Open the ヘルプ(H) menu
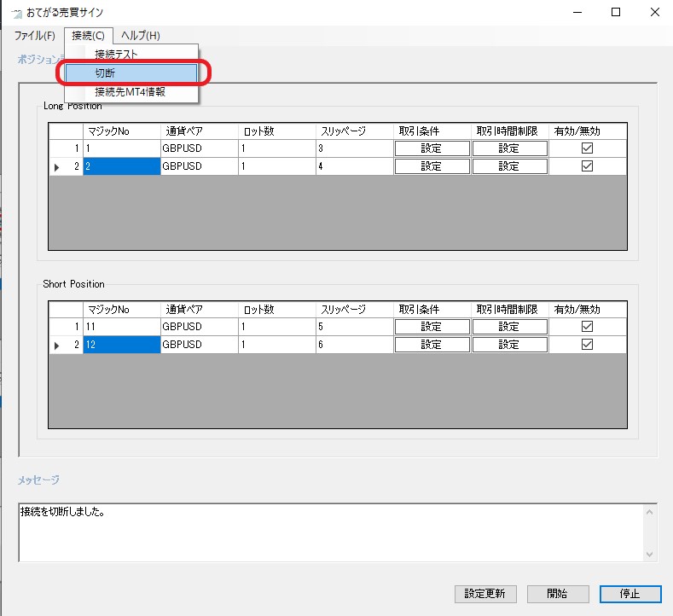The image size is (673, 616). (140, 35)
